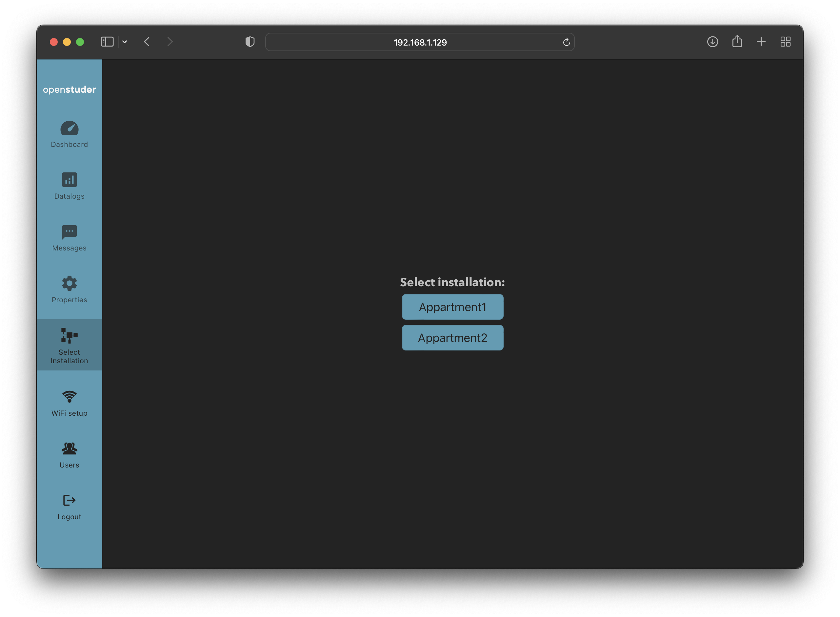Show the downloads icon in toolbar
840x617 pixels.
pos(712,41)
